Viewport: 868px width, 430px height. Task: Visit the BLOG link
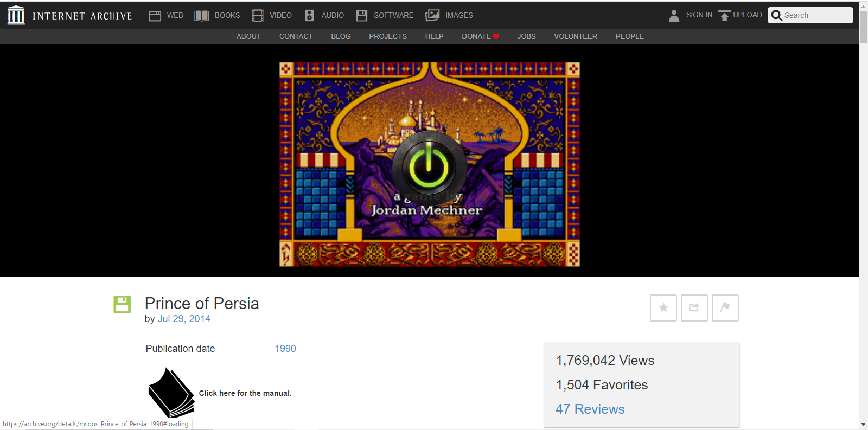(x=341, y=36)
